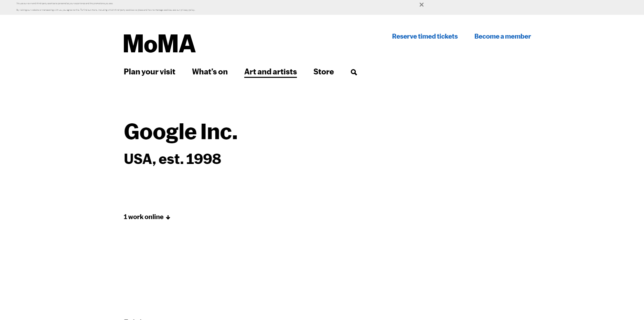Click the MoMA logo to go home
Viewport: 644px width, 320px height.
click(x=160, y=43)
